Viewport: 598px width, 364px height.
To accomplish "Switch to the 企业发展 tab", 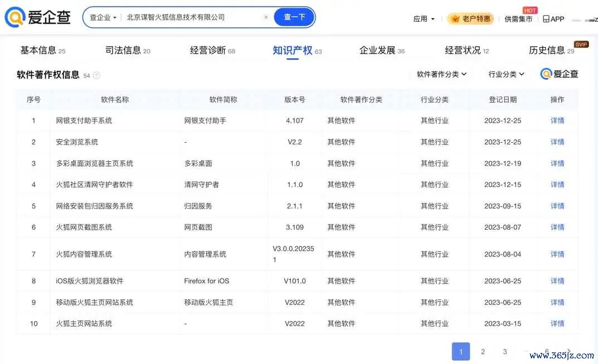I will point(382,50).
